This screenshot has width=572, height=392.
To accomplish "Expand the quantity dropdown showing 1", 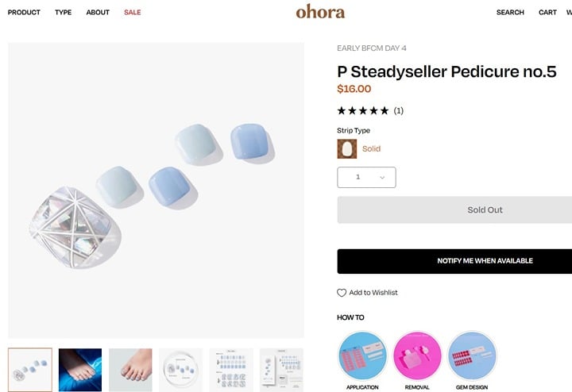I will tap(366, 178).
